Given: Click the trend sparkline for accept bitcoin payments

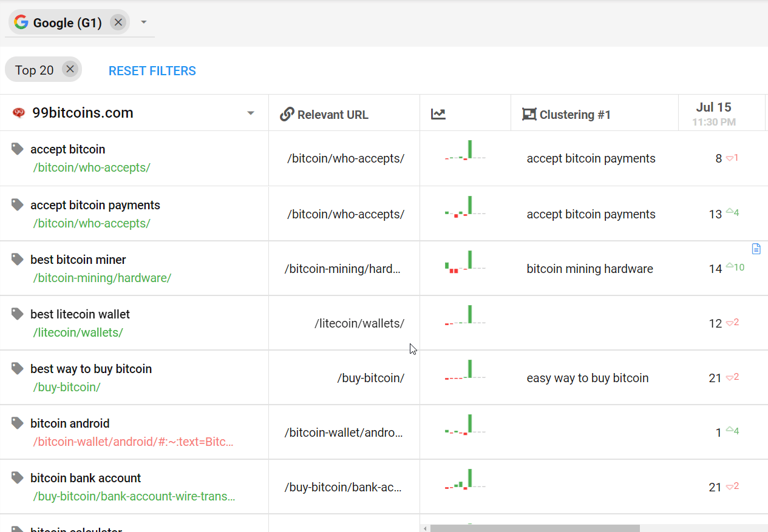Looking at the screenshot, I should pos(465,206).
